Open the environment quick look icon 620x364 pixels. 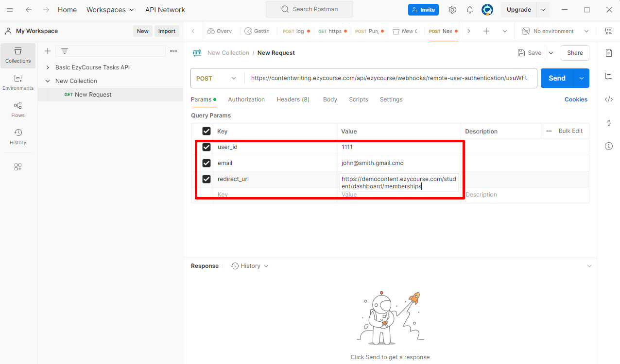(x=609, y=31)
